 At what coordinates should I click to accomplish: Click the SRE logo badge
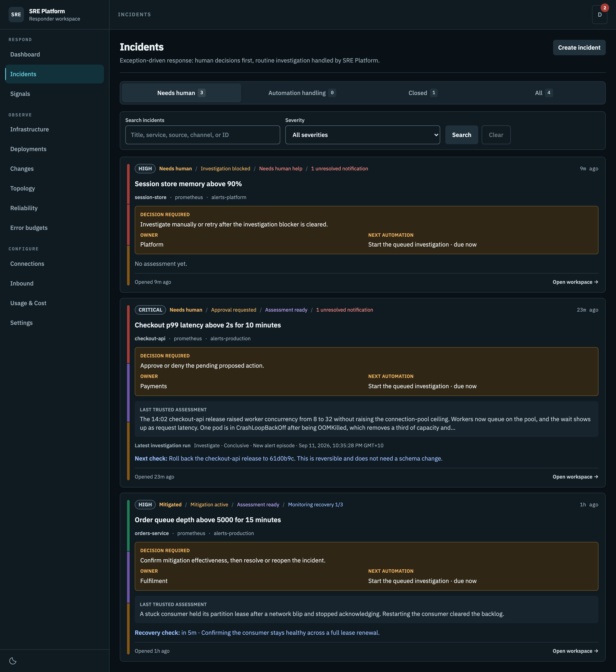click(16, 15)
